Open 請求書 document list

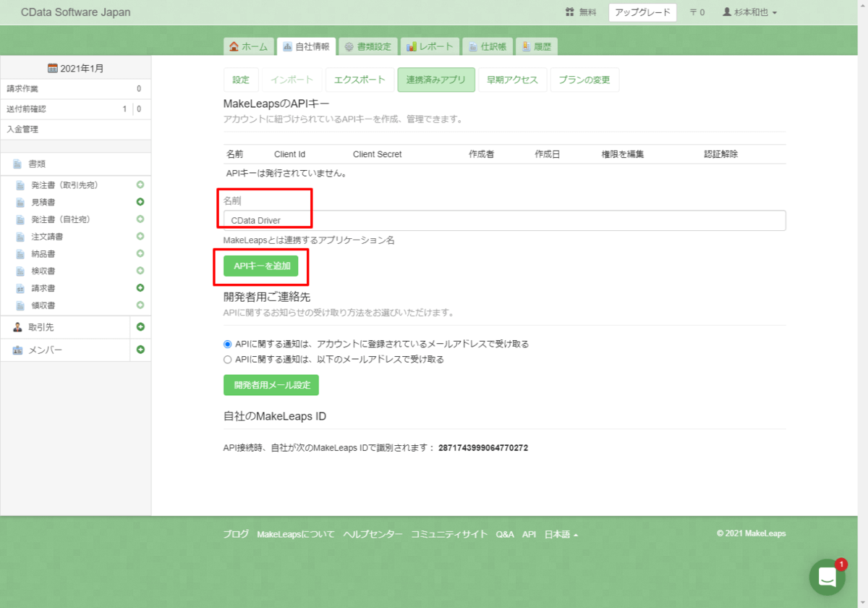(43, 288)
